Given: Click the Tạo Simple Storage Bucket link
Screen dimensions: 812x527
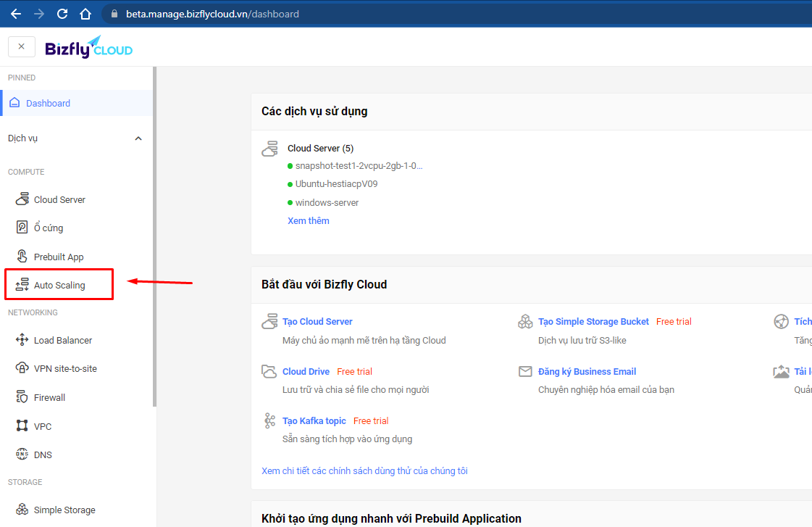Looking at the screenshot, I should coord(593,321).
